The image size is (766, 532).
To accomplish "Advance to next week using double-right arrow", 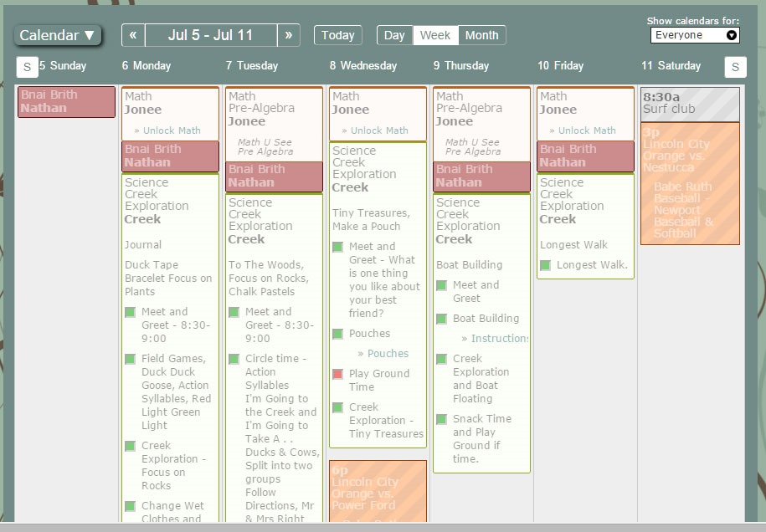I will pos(288,35).
